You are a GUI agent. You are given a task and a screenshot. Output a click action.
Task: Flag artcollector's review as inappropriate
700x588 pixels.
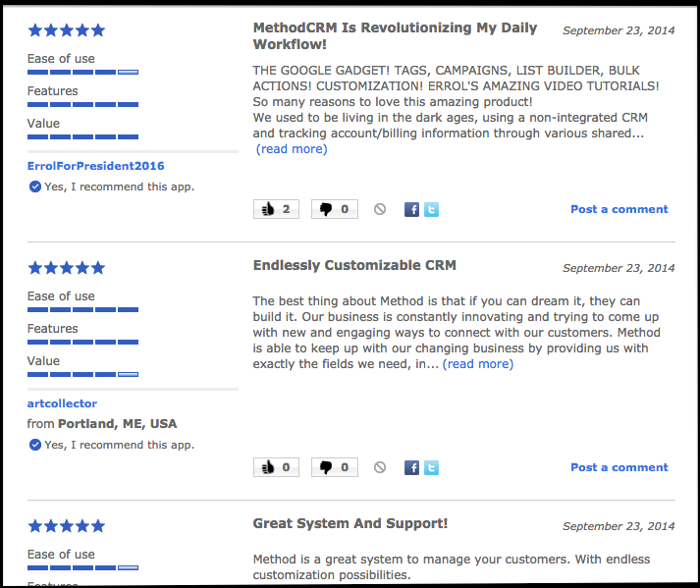click(380, 467)
